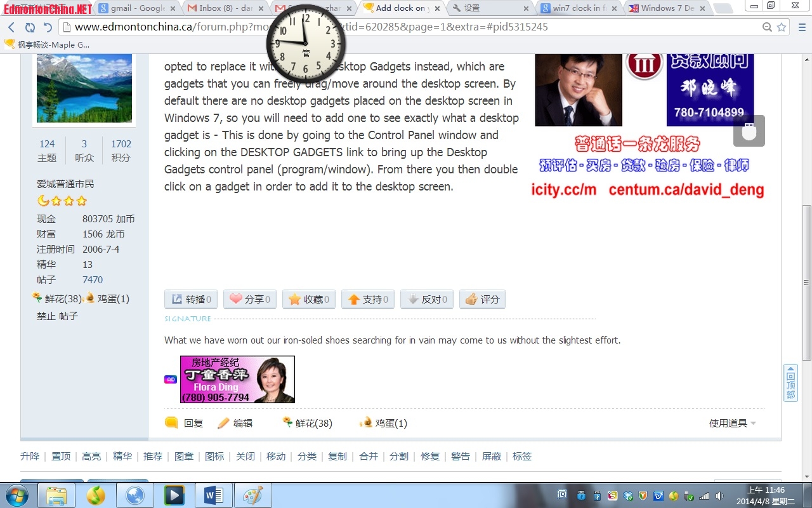The height and width of the screenshot is (508, 812).
Task: Bookmark this page with the star icon
Action: click(782, 27)
